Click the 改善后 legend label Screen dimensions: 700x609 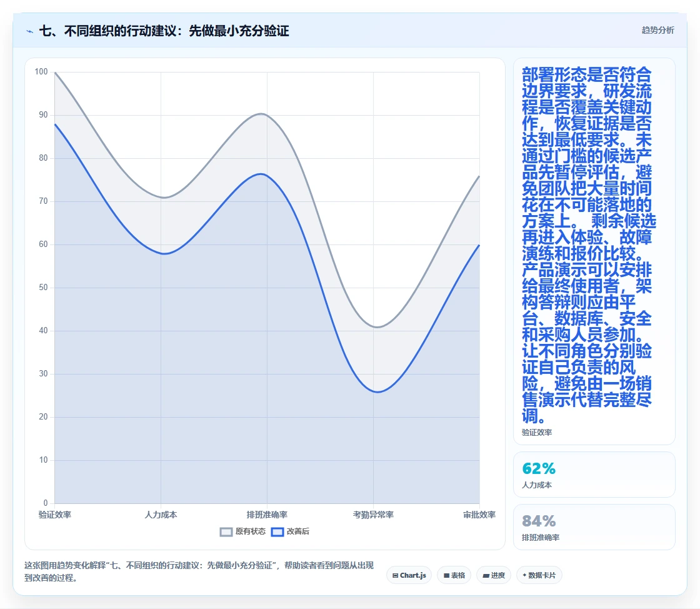(x=297, y=531)
